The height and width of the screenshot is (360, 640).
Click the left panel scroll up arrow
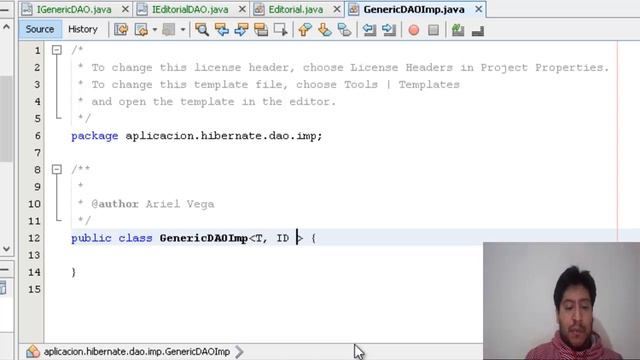(6, 27)
